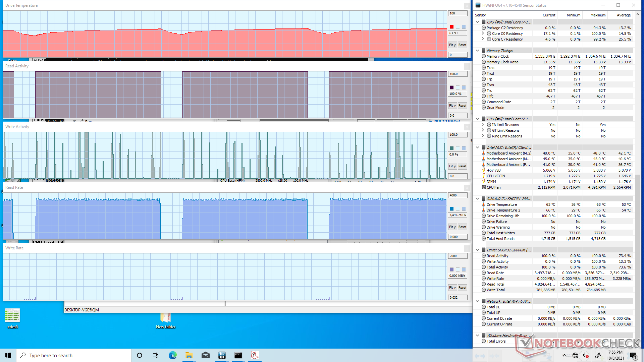Click Fit y in Read Rate graph
Image resolution: width=644 pixels, height=362 pixels.
[452, 227]
